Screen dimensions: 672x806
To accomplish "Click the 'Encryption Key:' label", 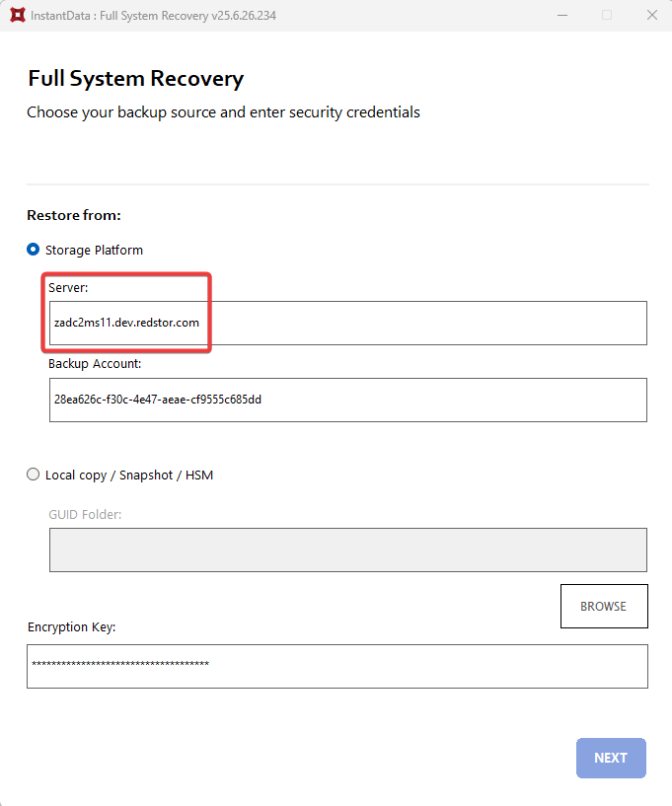I will (71, 627).
